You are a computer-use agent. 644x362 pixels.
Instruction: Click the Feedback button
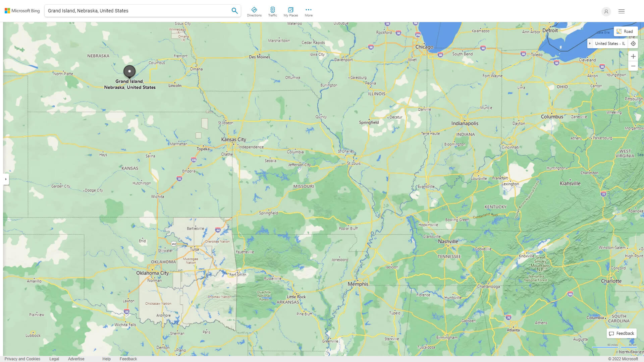click(x=621, y=334)
